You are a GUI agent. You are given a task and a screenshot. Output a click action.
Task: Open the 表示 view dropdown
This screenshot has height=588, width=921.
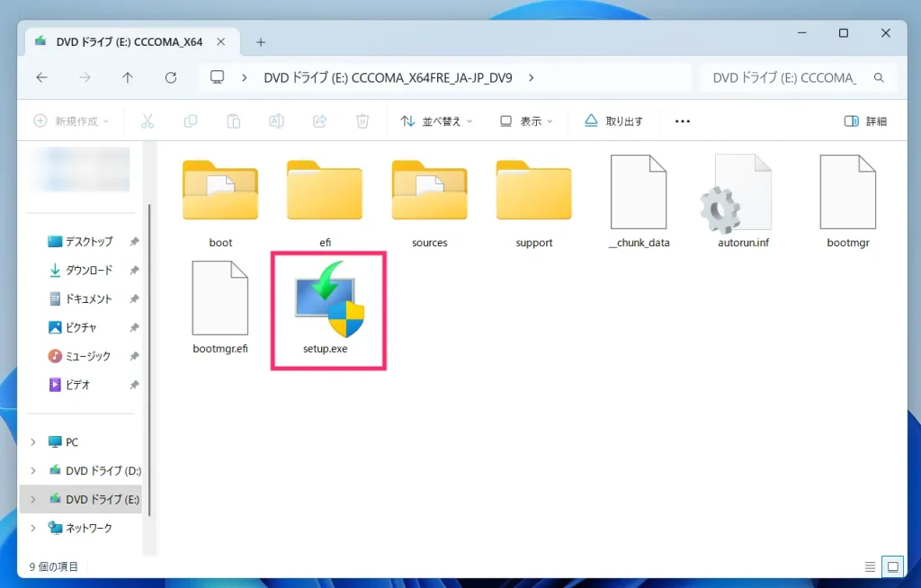pos(525,121)
